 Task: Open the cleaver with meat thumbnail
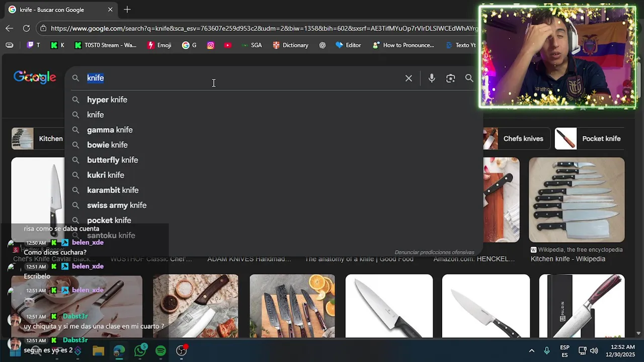click(196, 306)
